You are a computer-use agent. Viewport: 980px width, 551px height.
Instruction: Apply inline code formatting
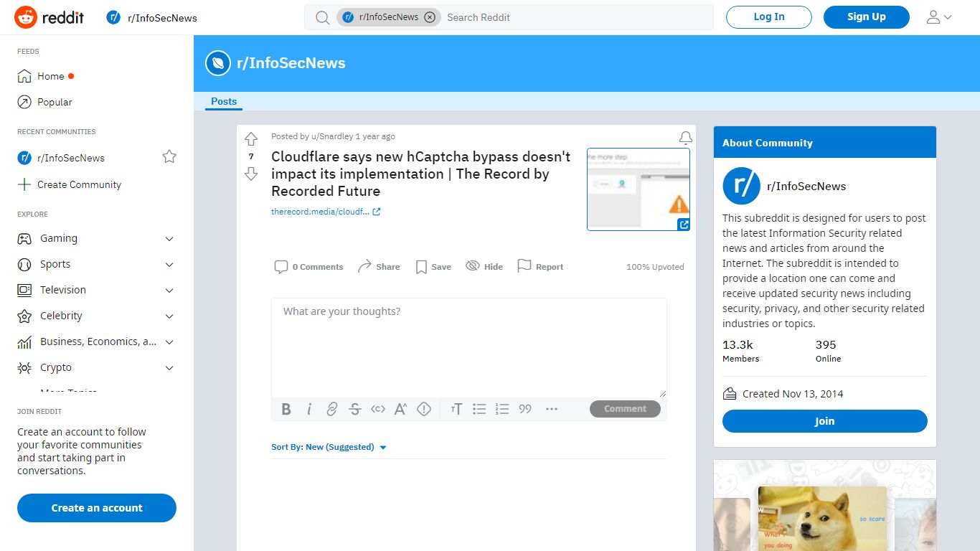[378, 409]
